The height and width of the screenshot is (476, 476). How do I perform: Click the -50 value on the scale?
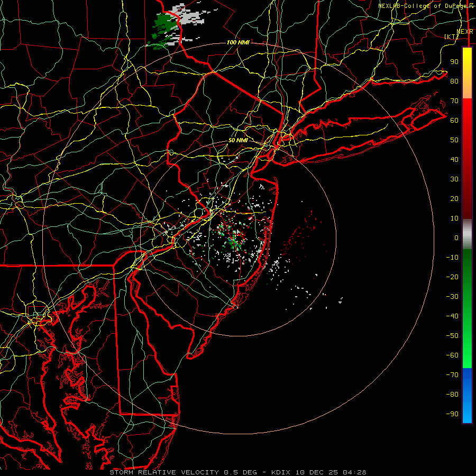(x=452, y=336)
